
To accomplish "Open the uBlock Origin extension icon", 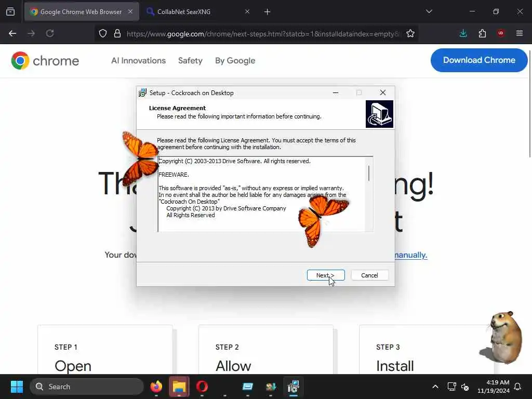I will 501,33.
